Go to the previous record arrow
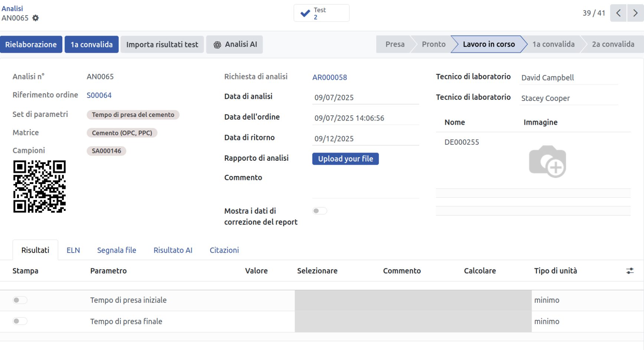 point(618,13)
